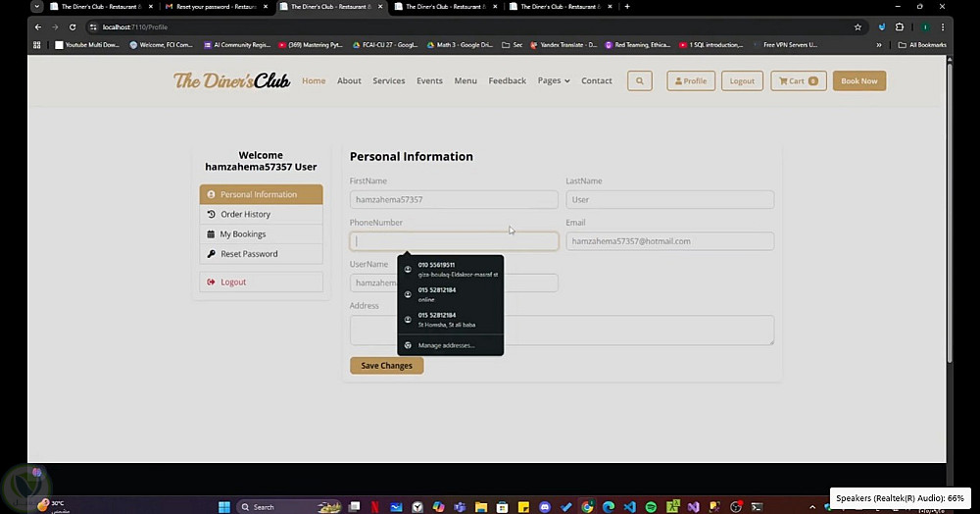Viewport: 980px width, 514px height.
Task: Choose autofill suggestion 010 55619511
Action: point(450,270)
